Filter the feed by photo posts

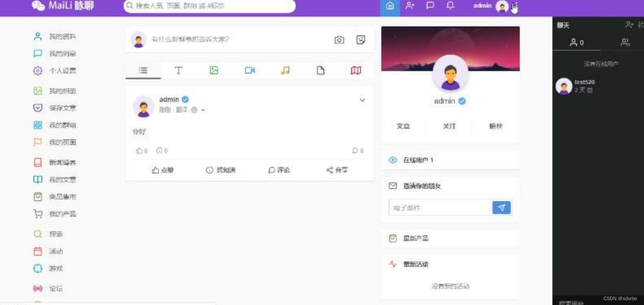[213, 70]
